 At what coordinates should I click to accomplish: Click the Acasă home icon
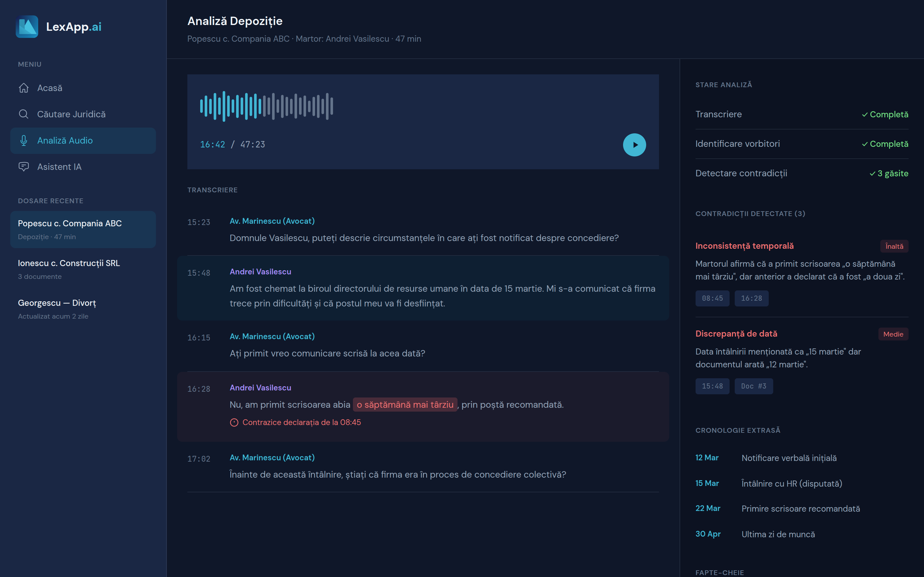[24, 88]
